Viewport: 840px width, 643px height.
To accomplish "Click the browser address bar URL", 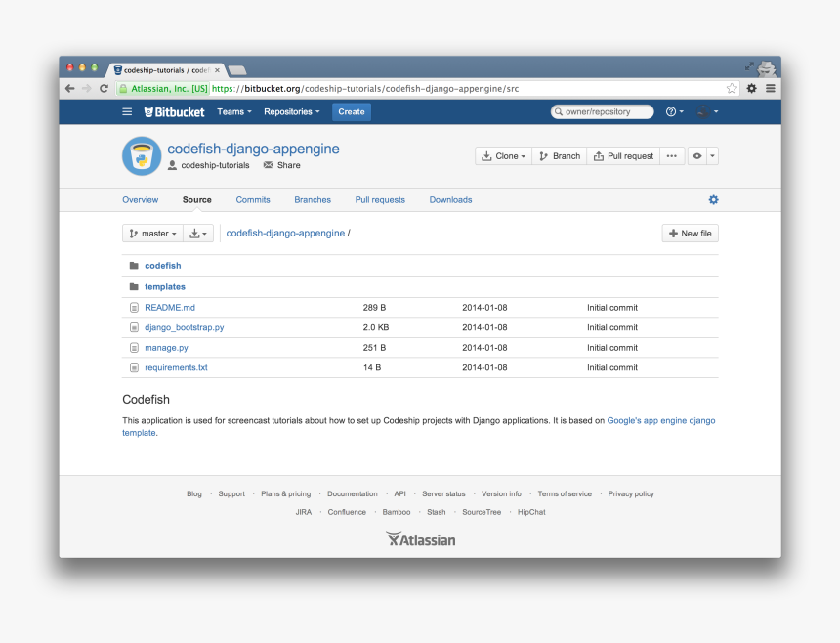I will pos(365,88).
